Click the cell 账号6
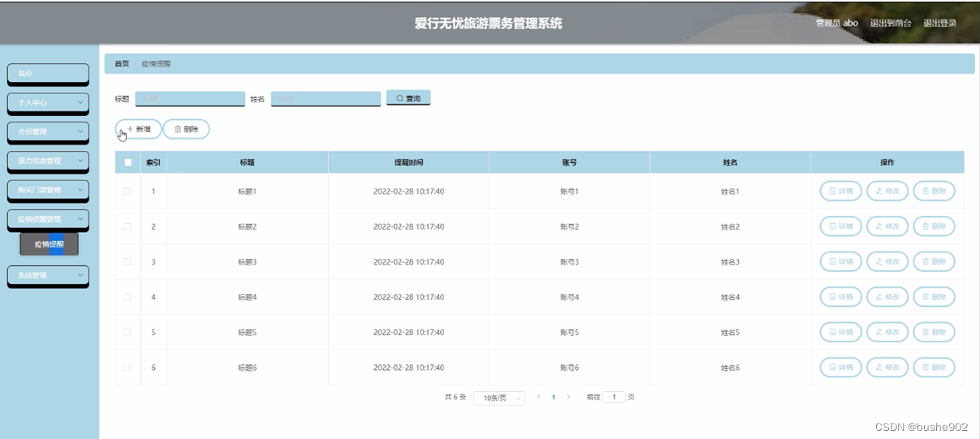 tap(569, 368)
